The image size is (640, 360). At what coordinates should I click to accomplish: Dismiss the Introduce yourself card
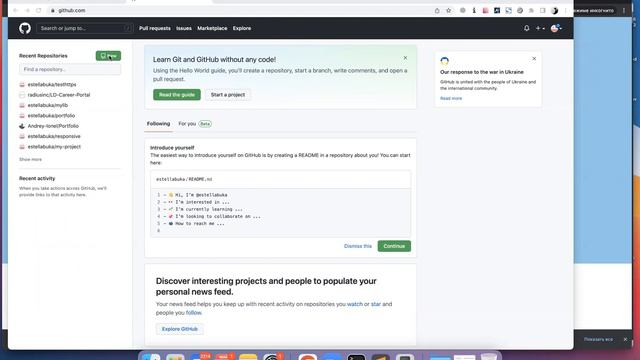click(358, 246)
